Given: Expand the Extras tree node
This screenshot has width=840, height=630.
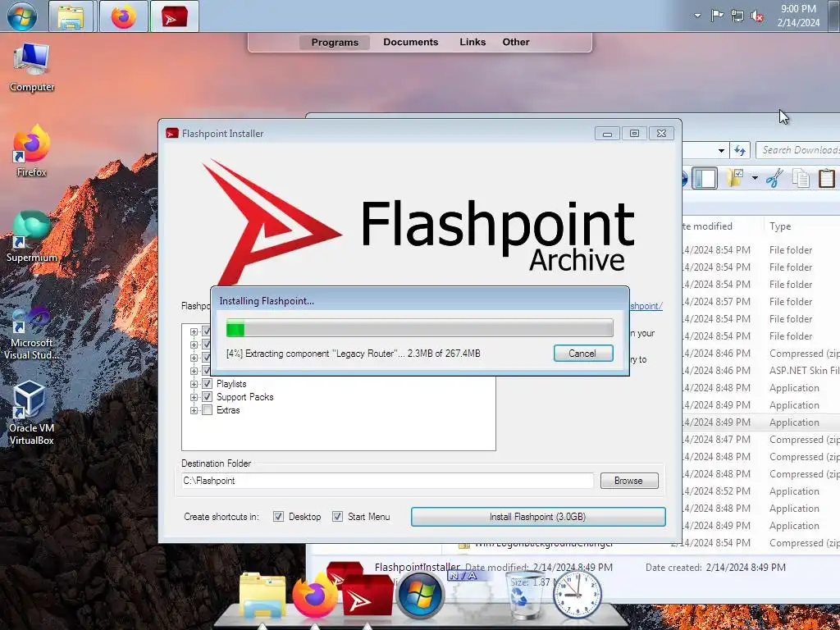Looking at the screenshot, I should pyautogui.click(x=194, y=410).
